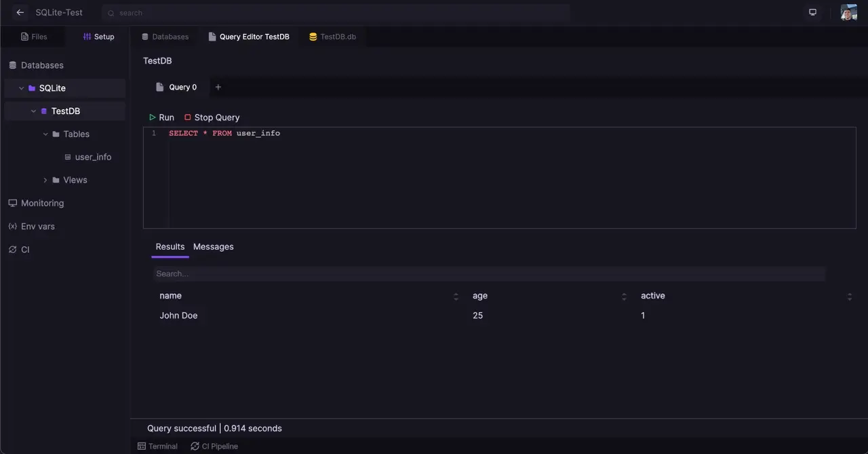Sort results by name column
Screen dimensions: 868x454
tap(456, 297)
